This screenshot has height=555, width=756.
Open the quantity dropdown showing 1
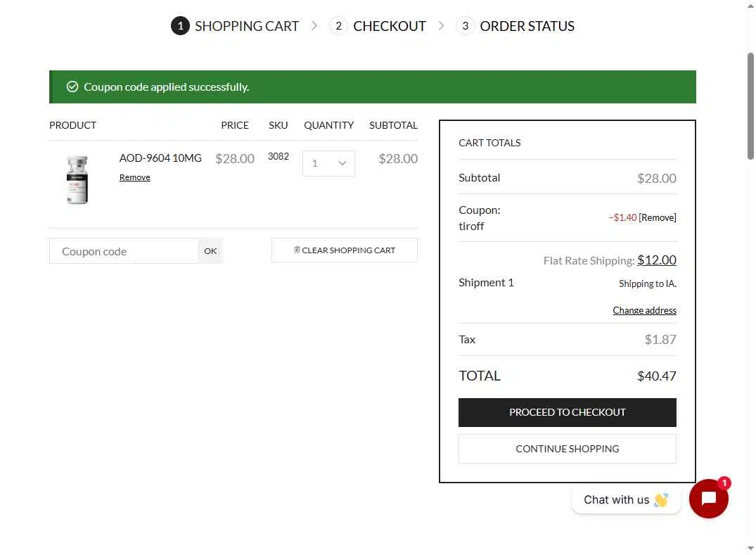(329, 163)
